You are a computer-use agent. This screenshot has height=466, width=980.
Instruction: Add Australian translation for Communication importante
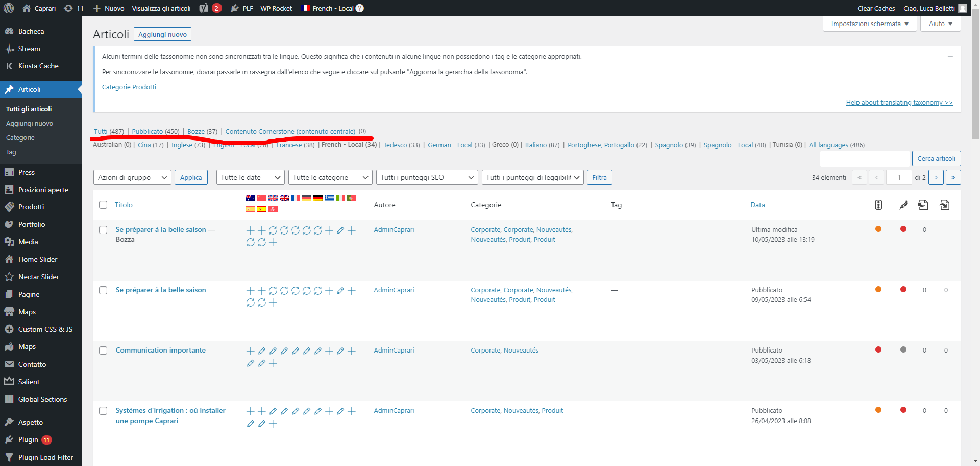251,351
